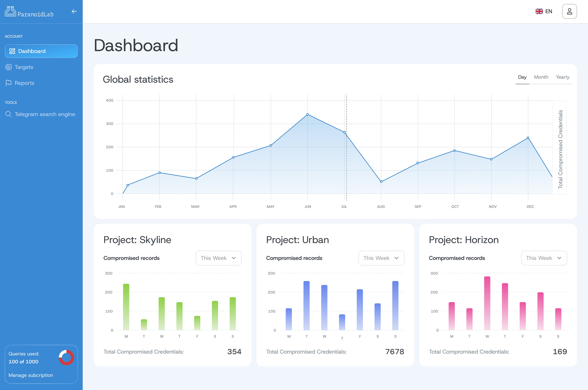Image resolution: width=588 pixels, height=390 pixels.
Task: Click the JUN data point on line chart
Action: click(308, 115)
